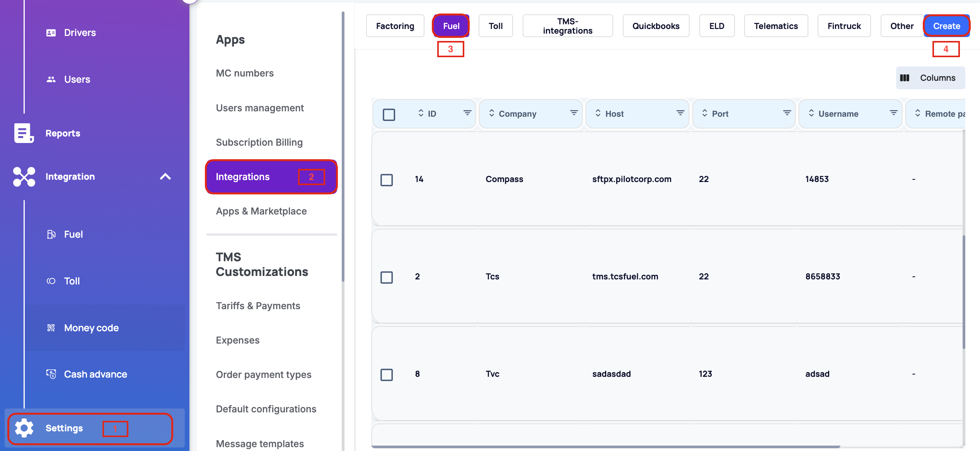Screen dimensions: 980x451
Task: Click username 14853 cell
Action: (x=817, y=179)
